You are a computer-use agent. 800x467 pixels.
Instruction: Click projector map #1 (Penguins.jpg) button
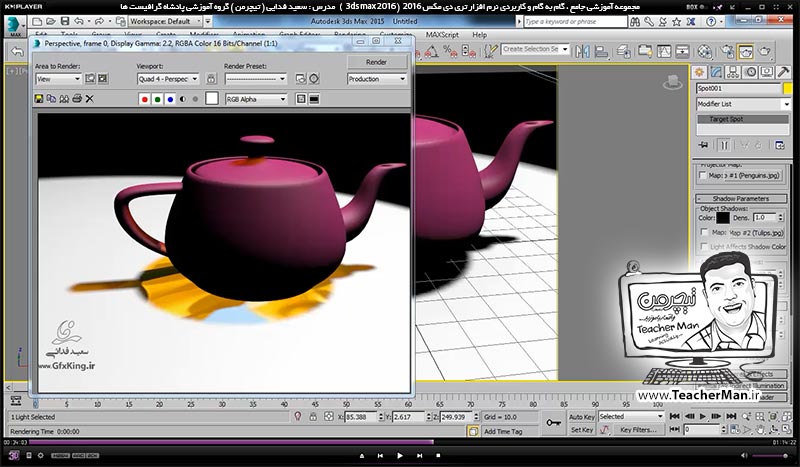click(753, 176)
